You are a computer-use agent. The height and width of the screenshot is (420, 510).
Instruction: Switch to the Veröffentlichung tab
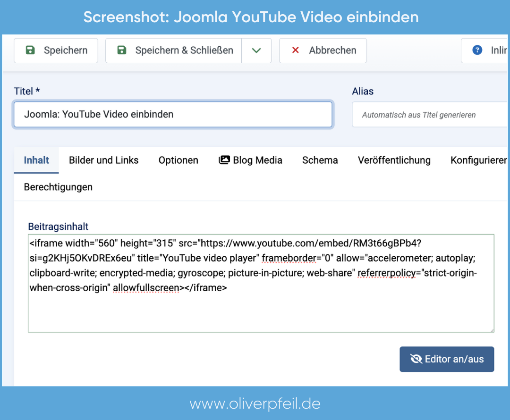click(x=394, y=160)
